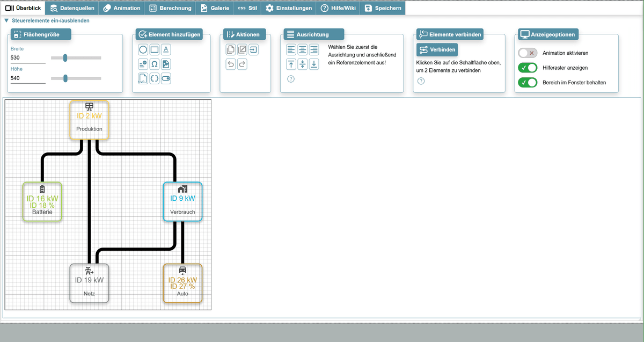Click the Höhe input field
Screen dimensions: 644x342
click(28, 78)
